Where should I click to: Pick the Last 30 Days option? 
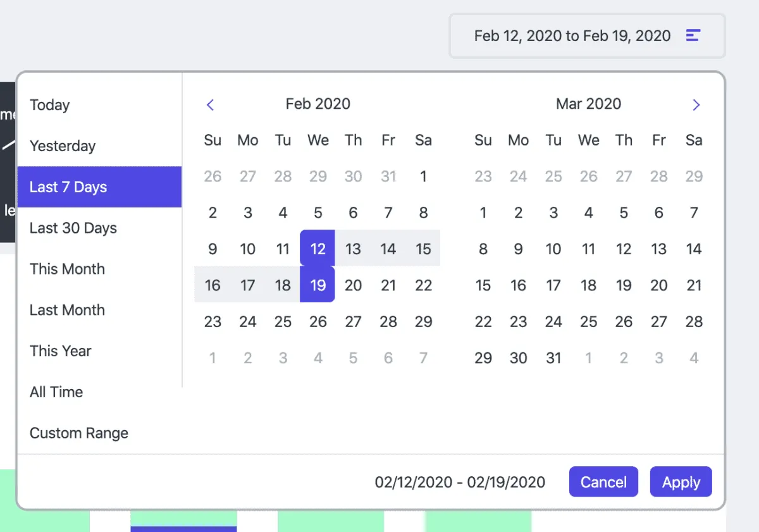point(73,228)
